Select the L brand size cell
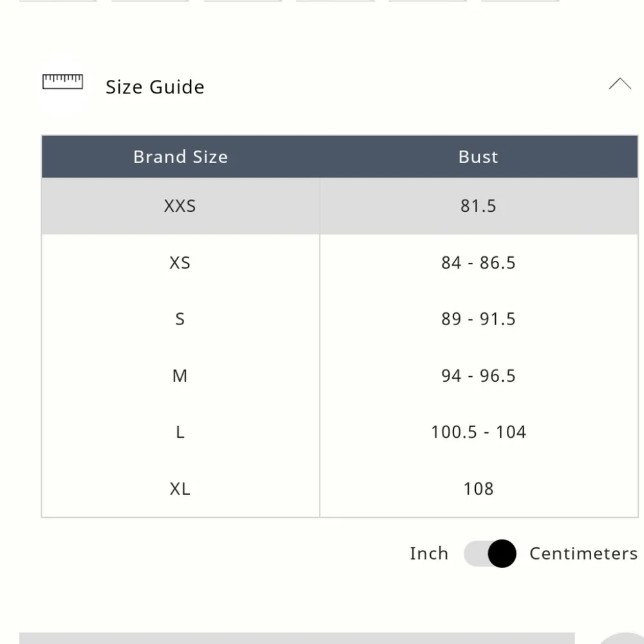Viewport: 644px width, 644px height. click(180, 432)
